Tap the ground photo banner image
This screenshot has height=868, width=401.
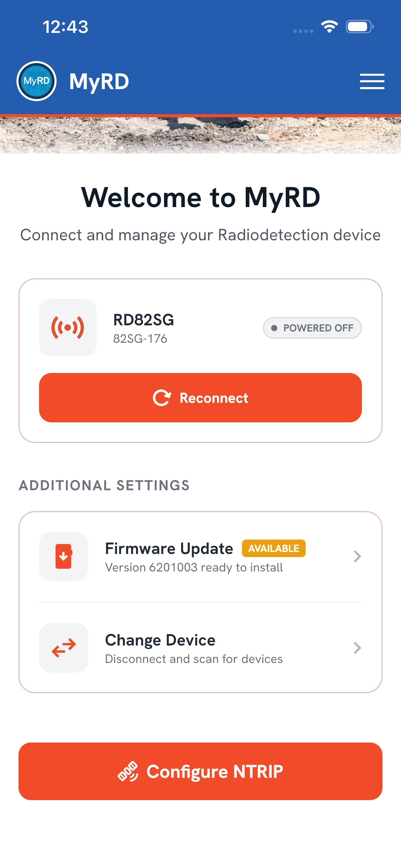[x=200, y=135]
